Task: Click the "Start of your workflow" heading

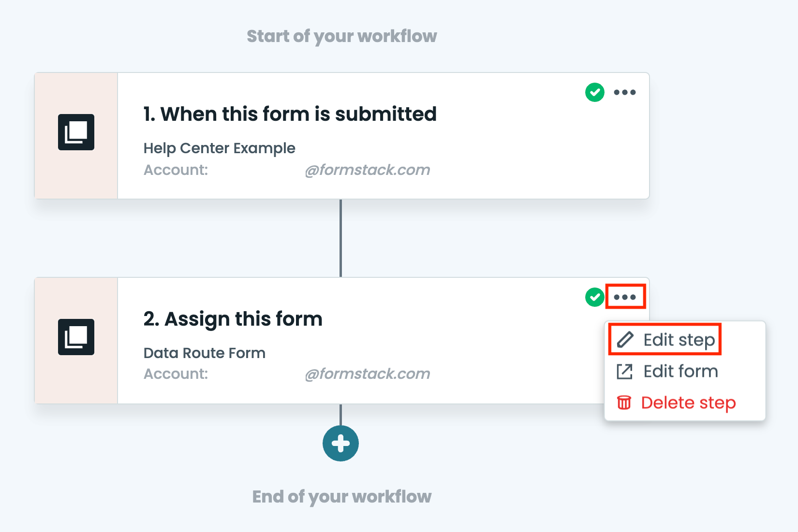Action: coord(341,36)
